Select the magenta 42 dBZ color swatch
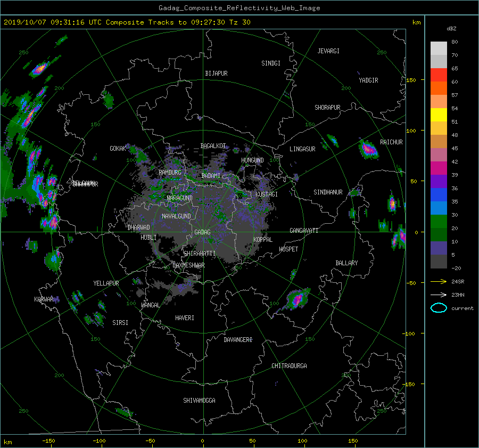Screen dimensions: 479x448 (x=439, y=168)
